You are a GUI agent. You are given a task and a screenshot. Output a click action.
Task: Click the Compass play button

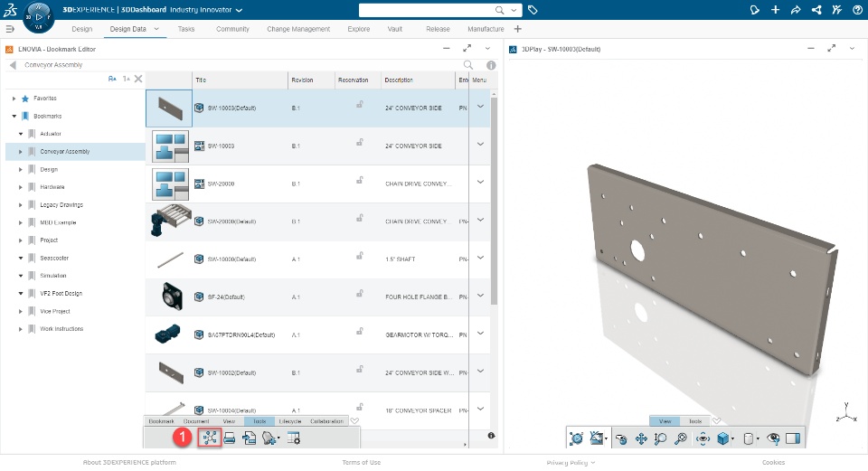point(39,16)
